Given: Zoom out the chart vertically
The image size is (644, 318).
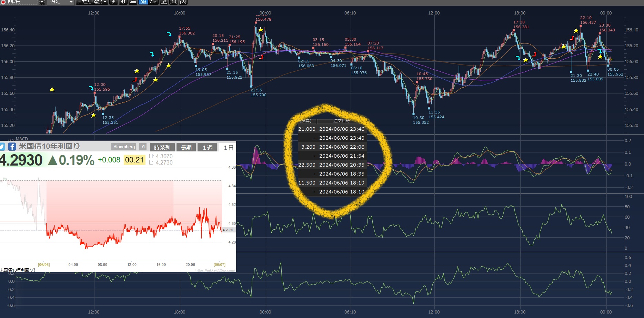Looking at the screenshot, I should (173, 2).
